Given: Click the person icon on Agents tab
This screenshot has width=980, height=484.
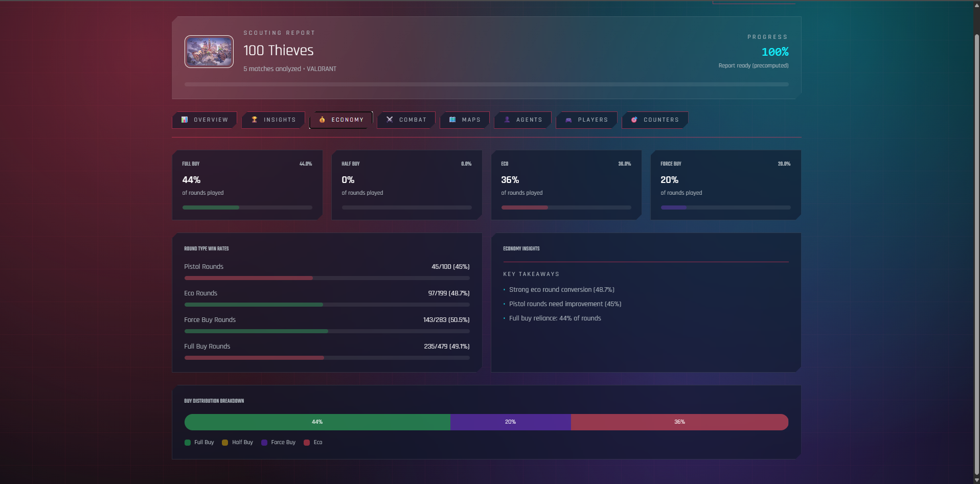Looking at the screenshot, I should coord(507,120).
